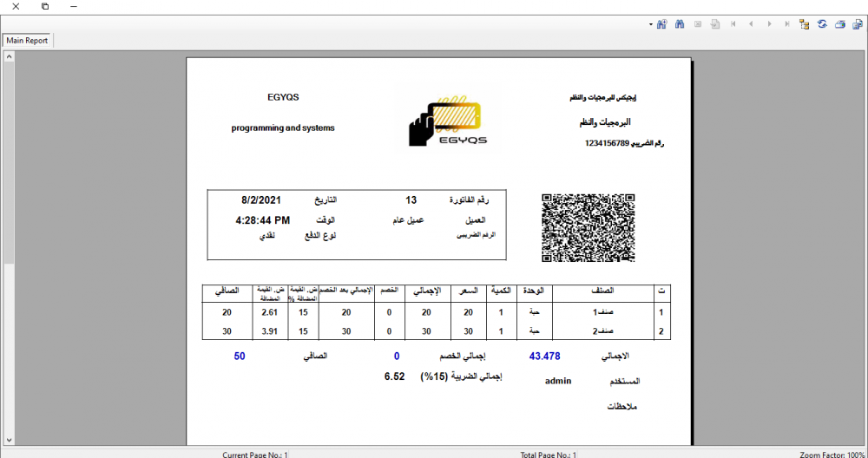Click the invoice date 8/2/2021

pos(261,200)
